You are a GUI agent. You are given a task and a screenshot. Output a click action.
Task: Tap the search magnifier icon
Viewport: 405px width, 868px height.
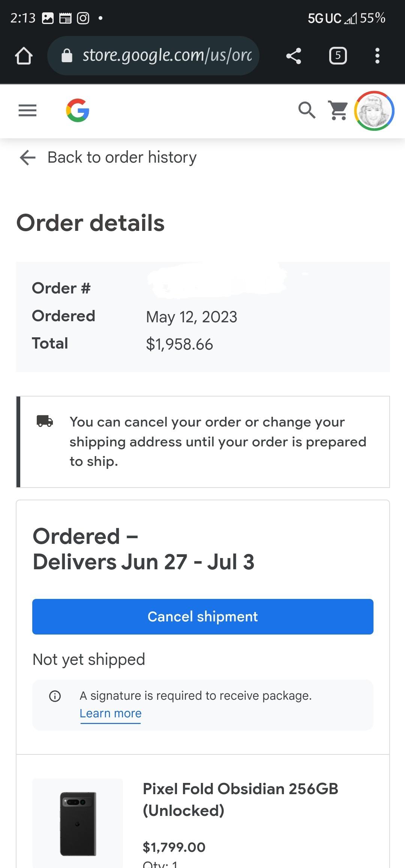(x=306, y=111)
